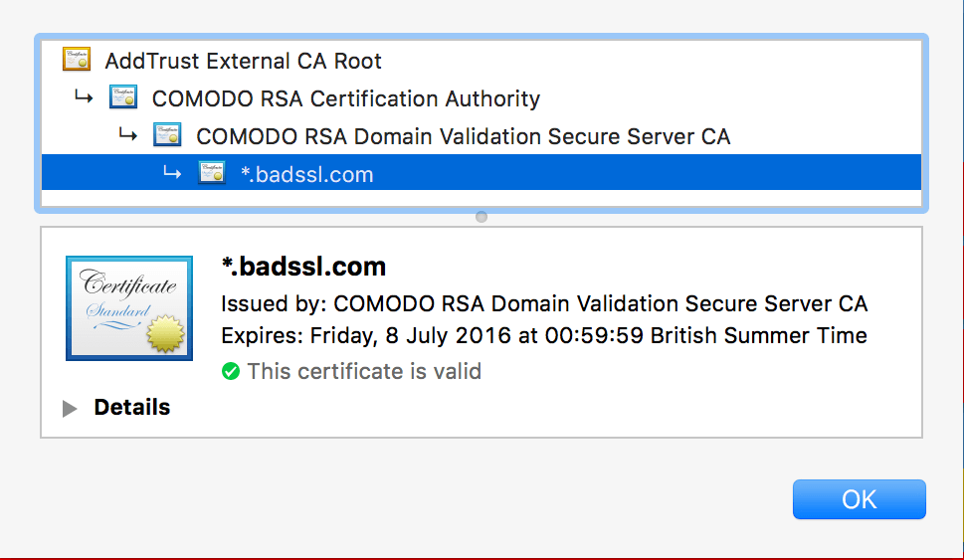Click the "This certificate is valid" status text

pos(364,371)
